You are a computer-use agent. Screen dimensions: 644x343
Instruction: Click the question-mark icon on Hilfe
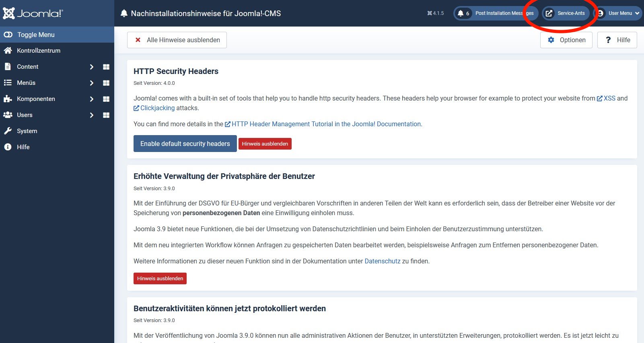pos(608,40)
